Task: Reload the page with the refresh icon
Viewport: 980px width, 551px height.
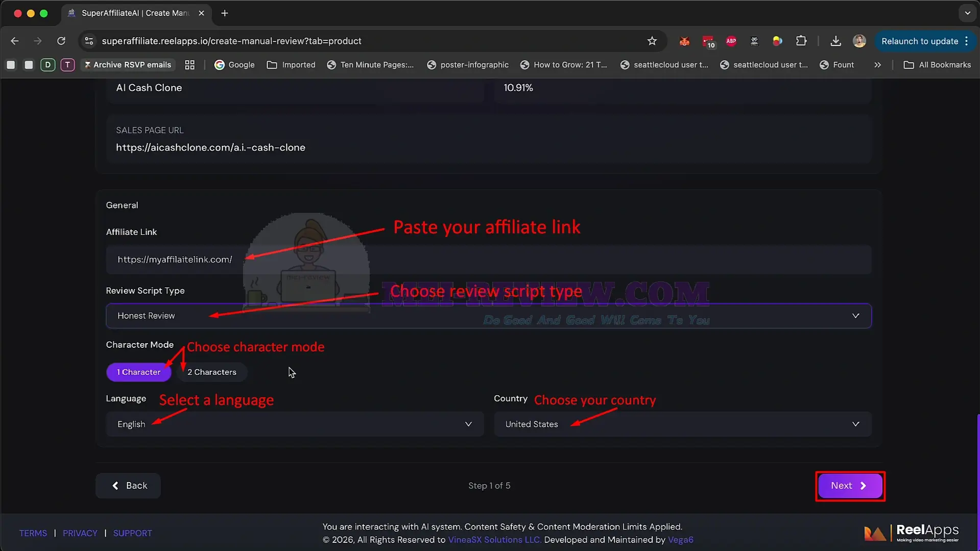Action: pyautogui.click(x=61, y=41)
